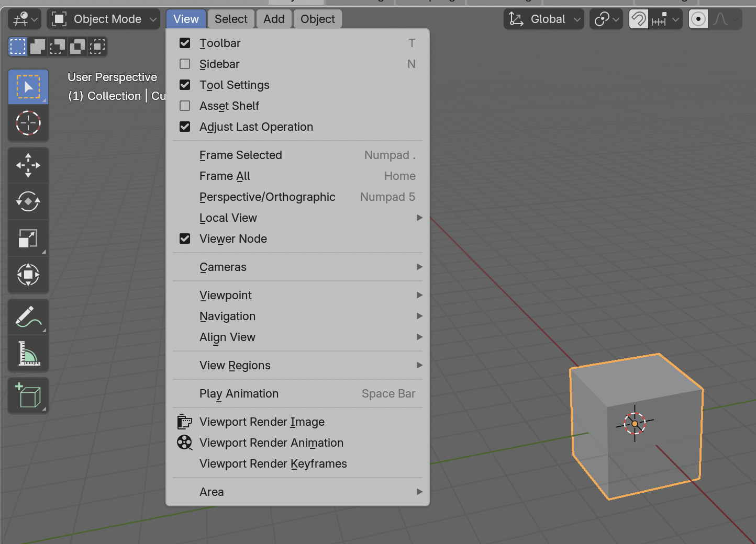Uncheck the Viewer Node option
This screenshot has width=756, height=544.
(185, 239)
